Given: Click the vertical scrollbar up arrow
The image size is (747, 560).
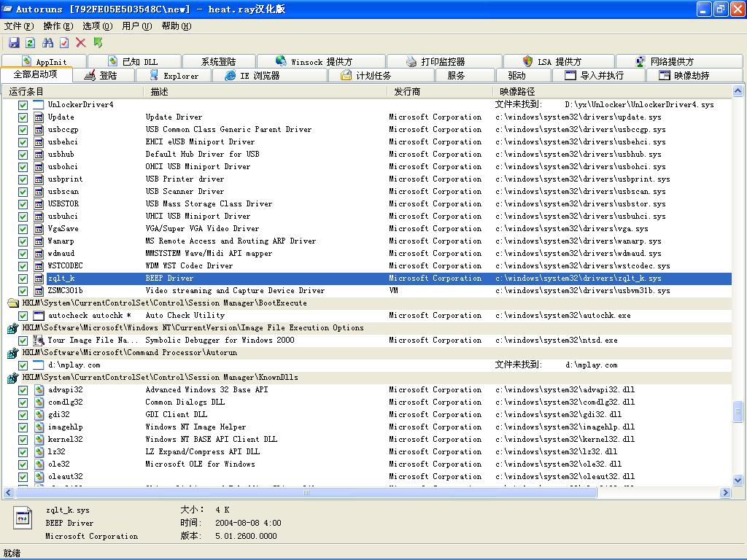Looking at the screenshot, I should 738,92.
